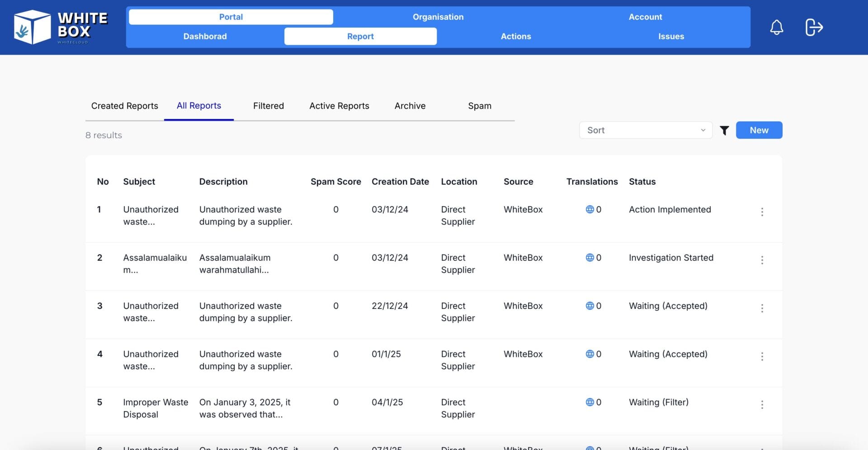Image resolution: width=868 pixels, height=450 pixels.
Task: Open the filter funnel icon
Action: click(724, 131)
